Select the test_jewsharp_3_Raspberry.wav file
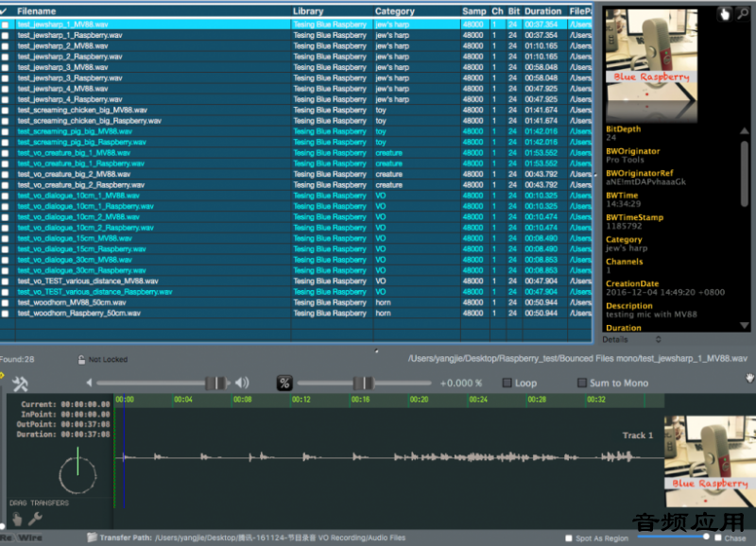 [x=70, y=78]
